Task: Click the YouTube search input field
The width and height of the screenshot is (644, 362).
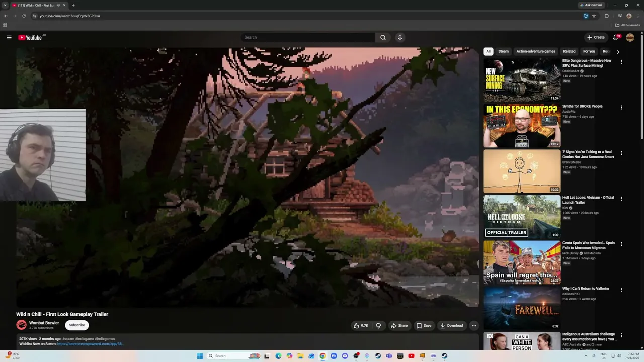Action: pos(308,37)
